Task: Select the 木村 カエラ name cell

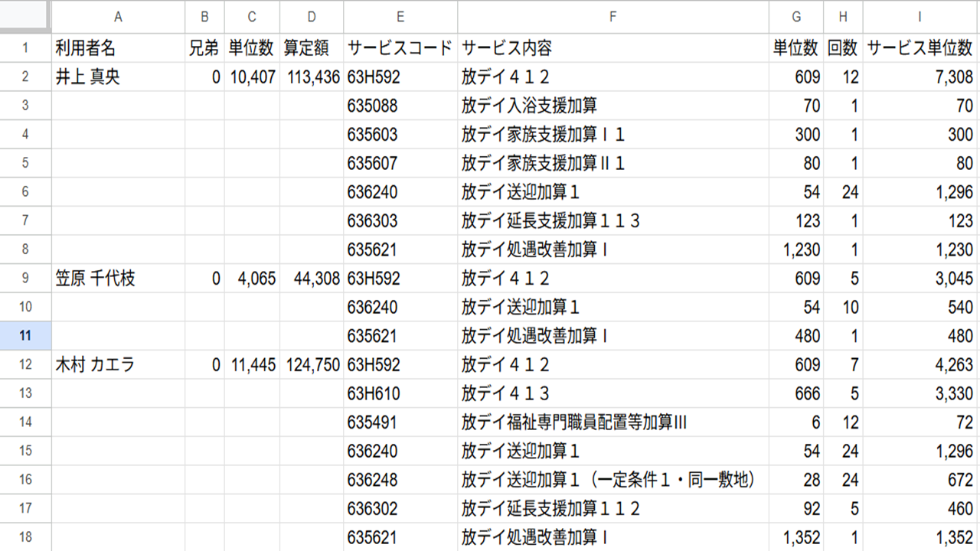Action: [118, 365]
